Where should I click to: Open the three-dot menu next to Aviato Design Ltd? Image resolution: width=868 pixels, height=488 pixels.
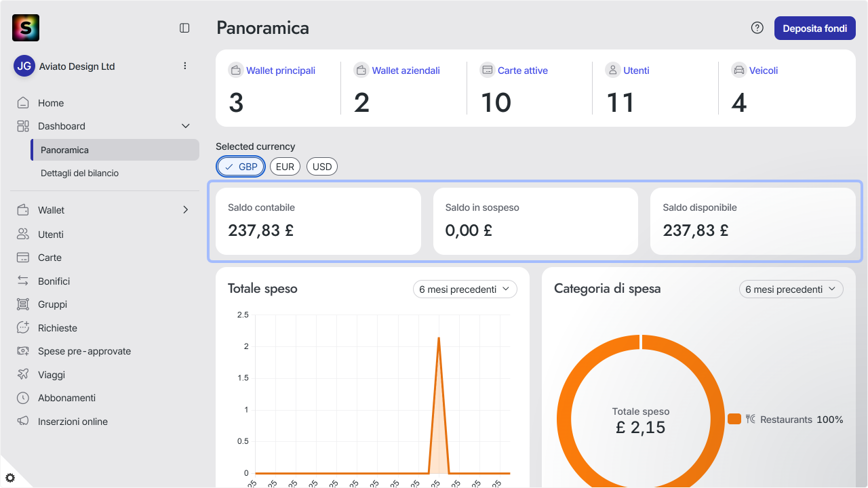point(185,66)
